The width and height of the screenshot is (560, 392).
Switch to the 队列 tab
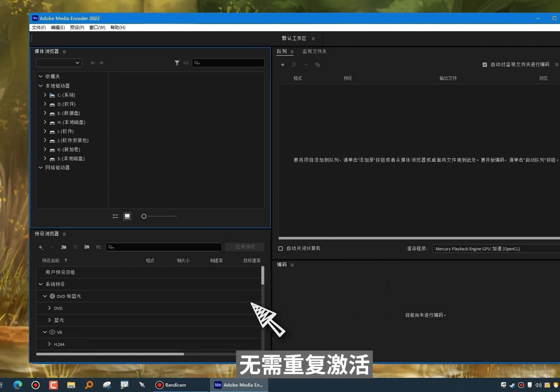282,52
